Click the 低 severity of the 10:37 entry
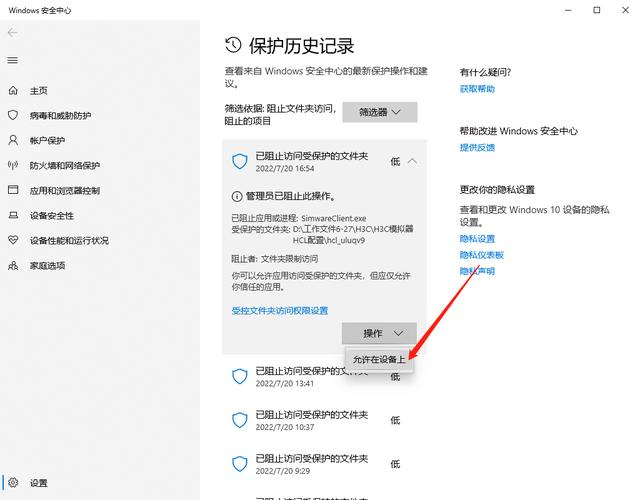This screenshot has height=500, width=640. 395,420
